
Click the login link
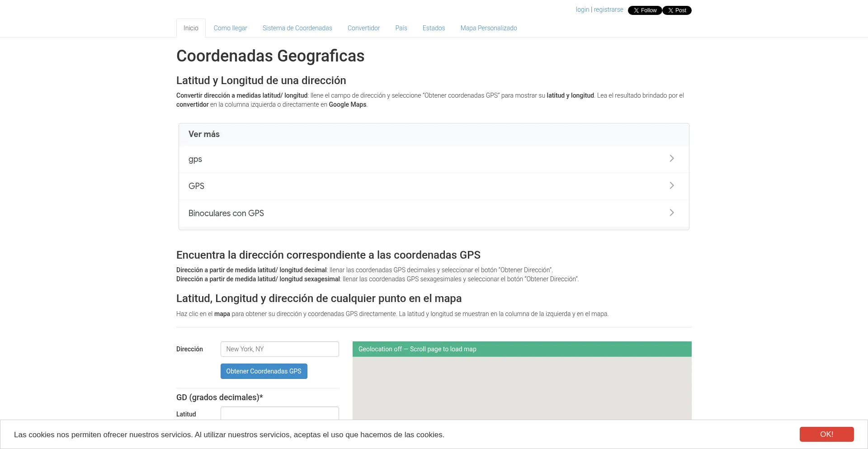coord(582,9)
